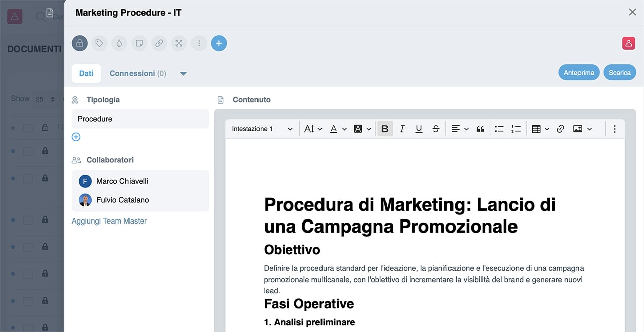Insert a block quote in editor
Image resolution: width=644 pixels, height=332 pixels.
(x=480, y=129)
